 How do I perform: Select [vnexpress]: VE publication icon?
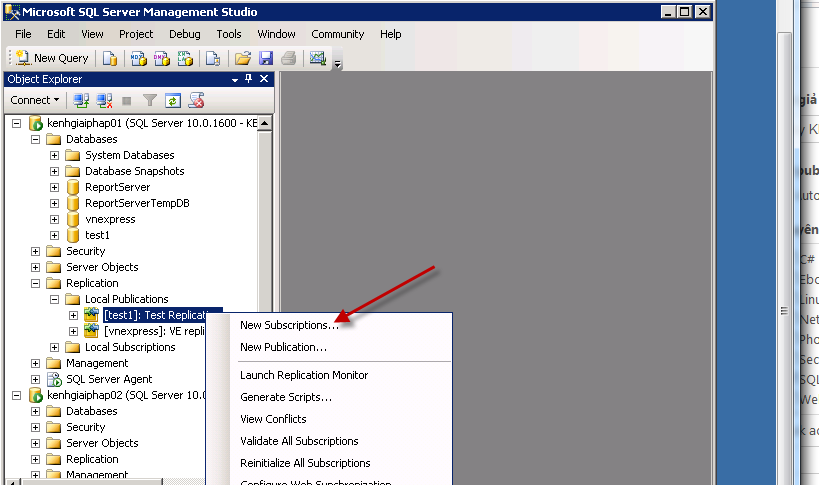pos(91,331)
